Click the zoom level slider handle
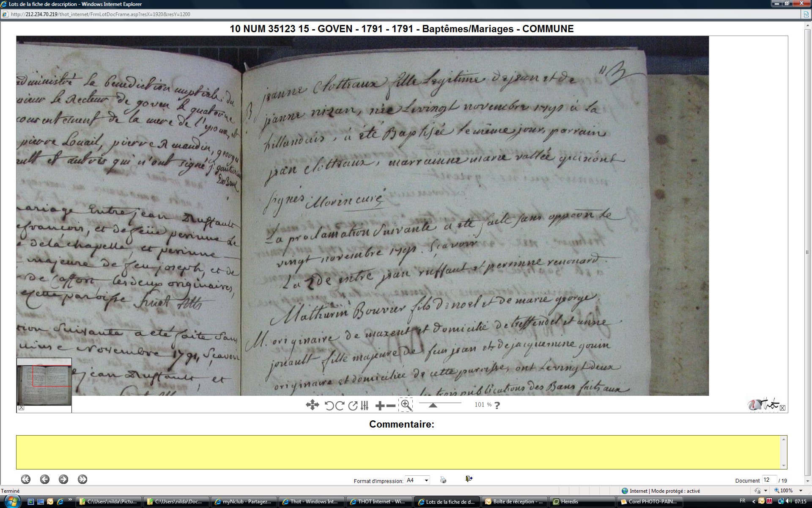This screenshot has height=508, width=812. pos(433,405)
